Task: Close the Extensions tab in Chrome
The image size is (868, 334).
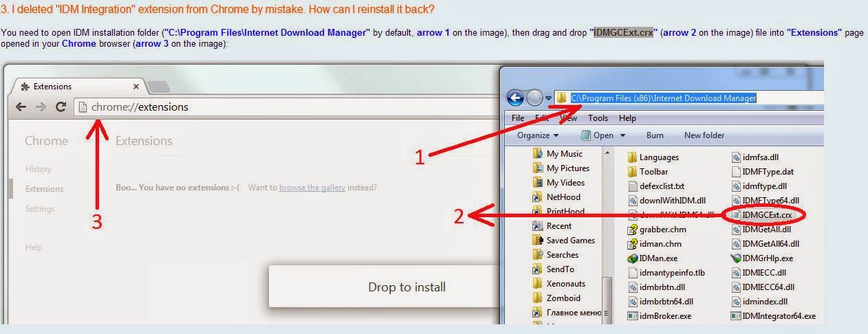Action: pyautogui.click(x=136, y=87)
